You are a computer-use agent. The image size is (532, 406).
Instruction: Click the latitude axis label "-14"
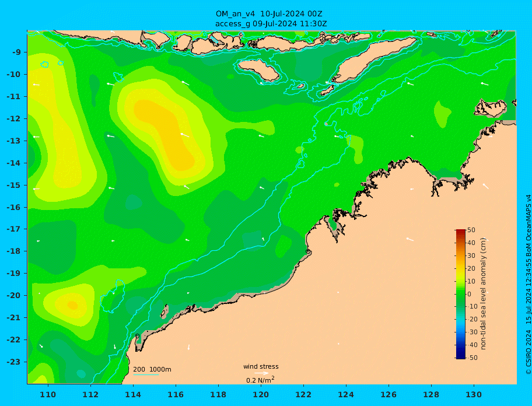[14, 163]
